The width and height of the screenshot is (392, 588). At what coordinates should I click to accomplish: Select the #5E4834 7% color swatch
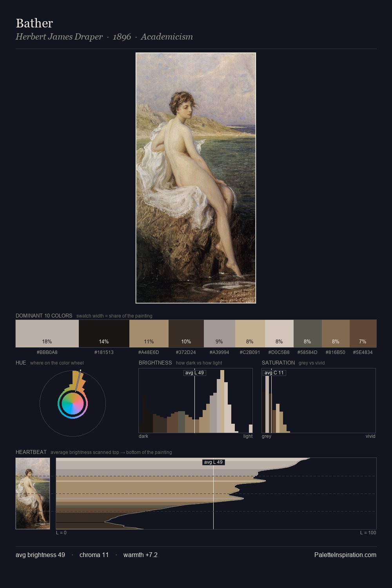click(x=363, y=334)
